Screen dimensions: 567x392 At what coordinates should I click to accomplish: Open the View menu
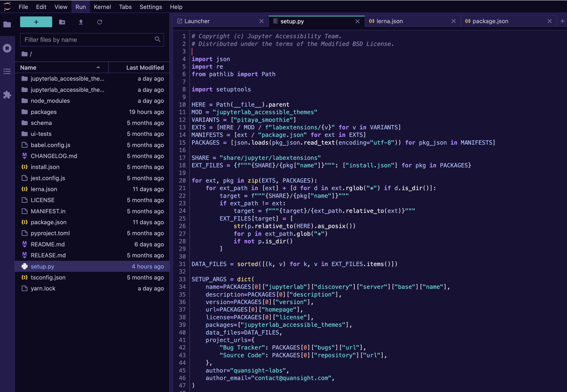pos(61,7)
